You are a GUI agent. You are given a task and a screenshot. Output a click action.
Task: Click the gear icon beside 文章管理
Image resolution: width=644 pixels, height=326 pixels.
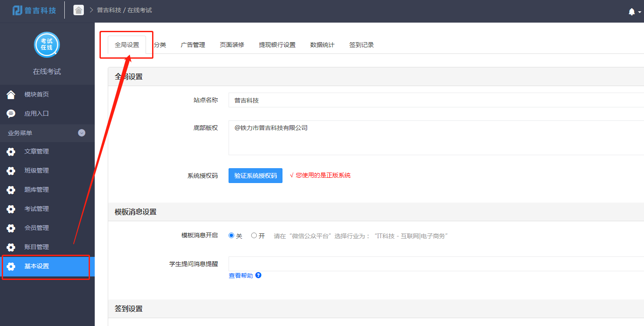(11, 152)
